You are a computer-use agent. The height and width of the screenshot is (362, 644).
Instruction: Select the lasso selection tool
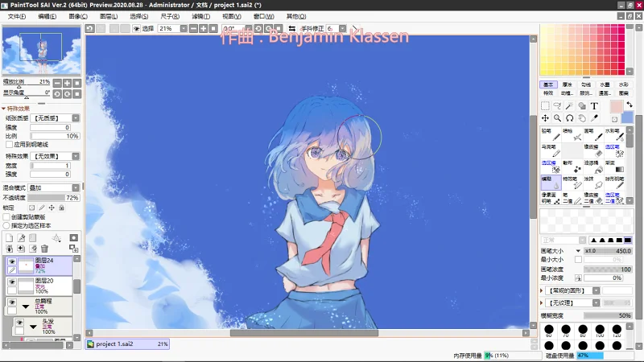pyautogui.click(x=557, y=106)
